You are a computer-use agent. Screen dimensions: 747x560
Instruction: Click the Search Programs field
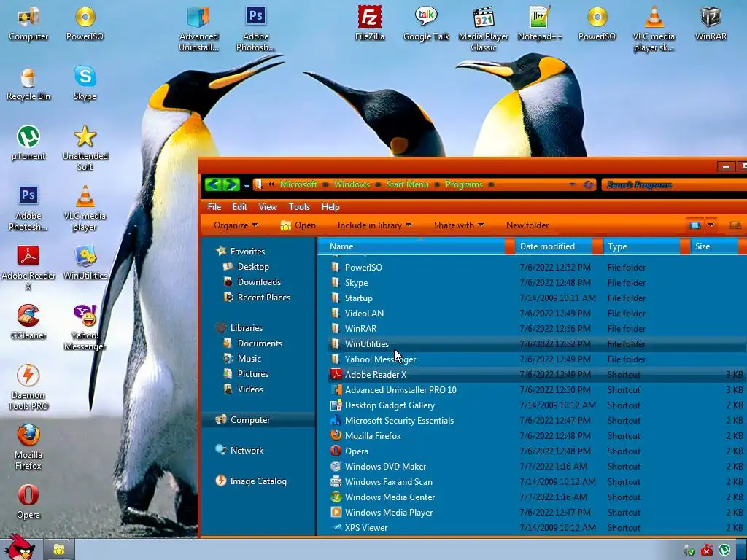(x=673, y=184)
